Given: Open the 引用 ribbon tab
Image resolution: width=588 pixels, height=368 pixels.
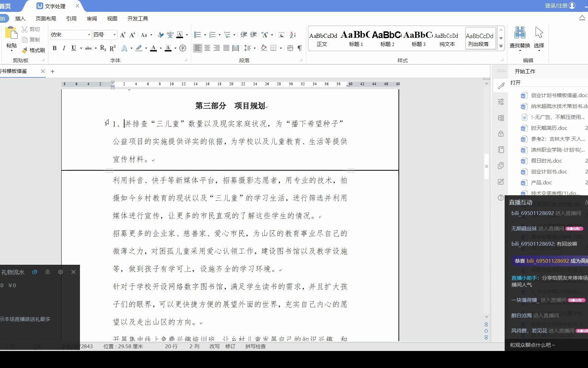Looking at the screenshot, I should coord(71,18).
